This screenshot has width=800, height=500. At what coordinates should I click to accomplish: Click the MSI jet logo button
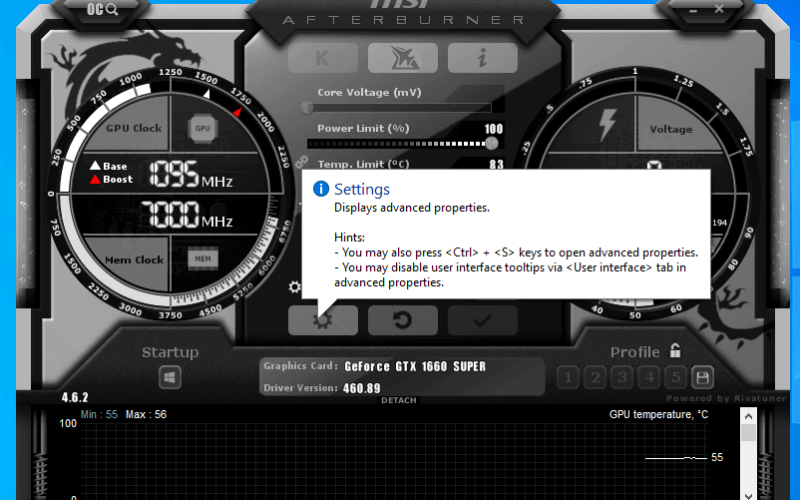[403, 58]
